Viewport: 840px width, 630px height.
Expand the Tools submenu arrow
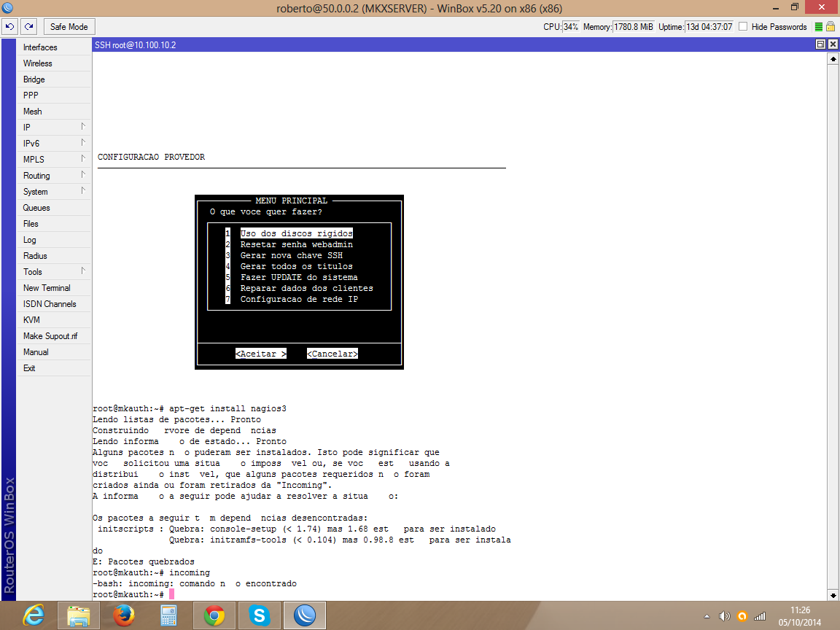coord(83,271)
